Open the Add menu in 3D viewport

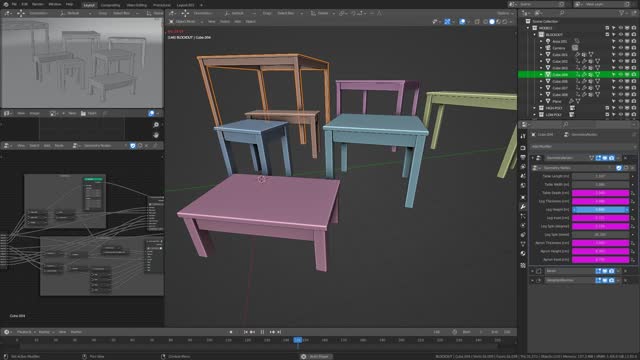(238, 22)
